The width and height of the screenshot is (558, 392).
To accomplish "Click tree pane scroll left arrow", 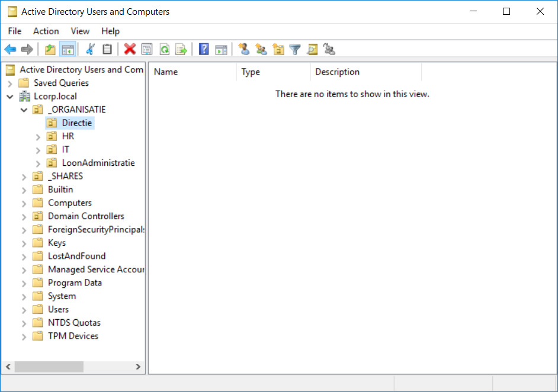I will [x=8, y=367].
